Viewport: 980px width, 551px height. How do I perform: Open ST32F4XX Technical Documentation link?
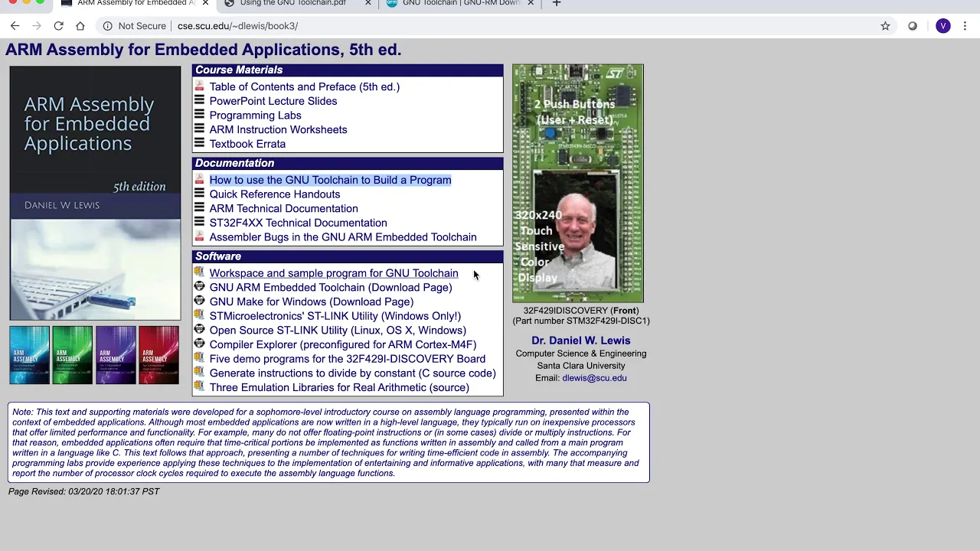(x=299, y=223)
